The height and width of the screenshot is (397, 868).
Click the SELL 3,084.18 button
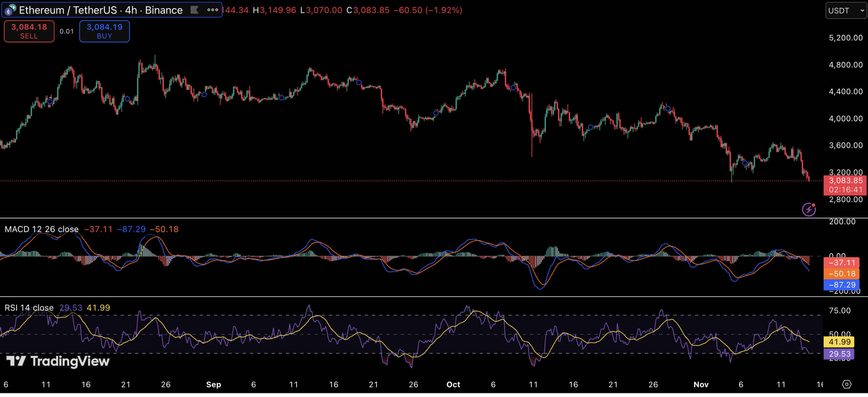(x=29, y=31)
